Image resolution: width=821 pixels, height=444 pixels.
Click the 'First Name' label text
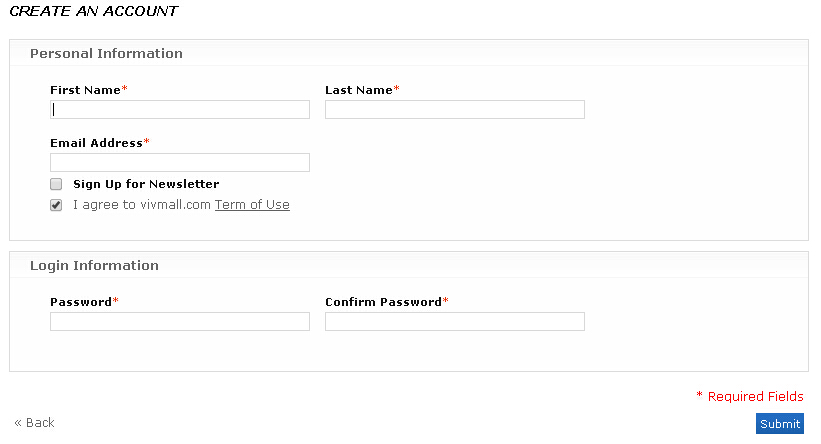pyautogui.click(x=85, y=90)
